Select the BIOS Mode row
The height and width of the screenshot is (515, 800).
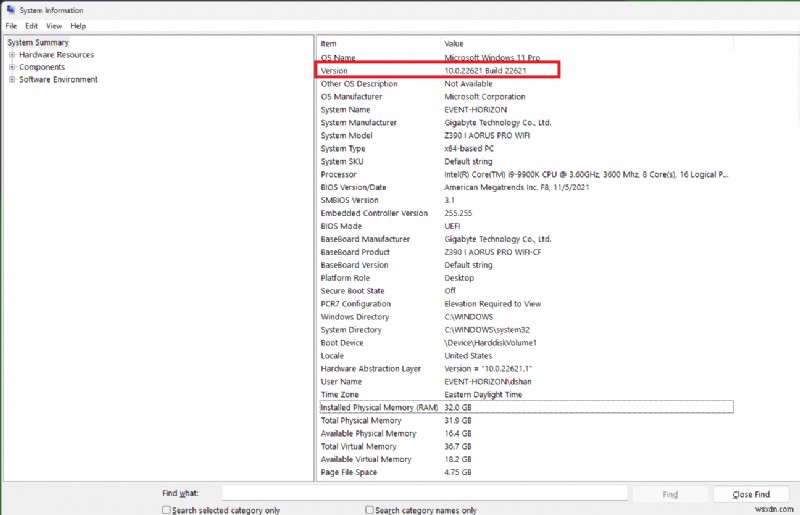(x=525, y=226)
